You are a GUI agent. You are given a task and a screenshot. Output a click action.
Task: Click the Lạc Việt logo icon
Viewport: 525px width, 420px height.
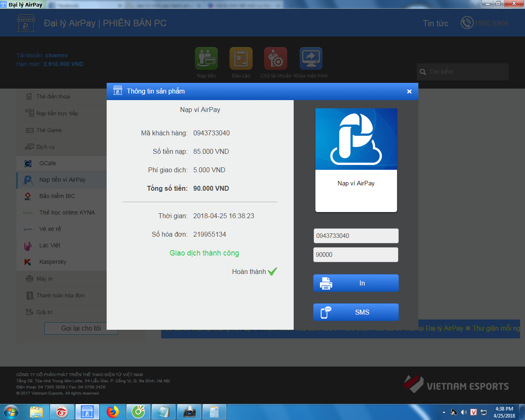tap(28, 246)
